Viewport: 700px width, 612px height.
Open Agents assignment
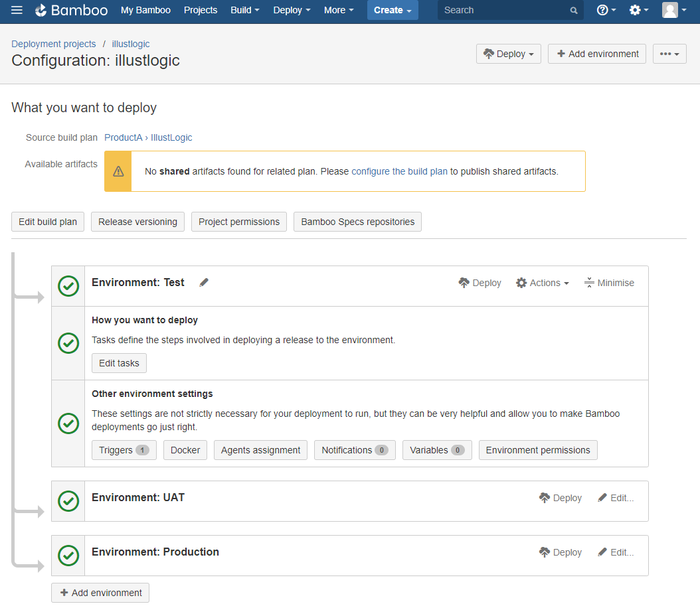(261, 450)
